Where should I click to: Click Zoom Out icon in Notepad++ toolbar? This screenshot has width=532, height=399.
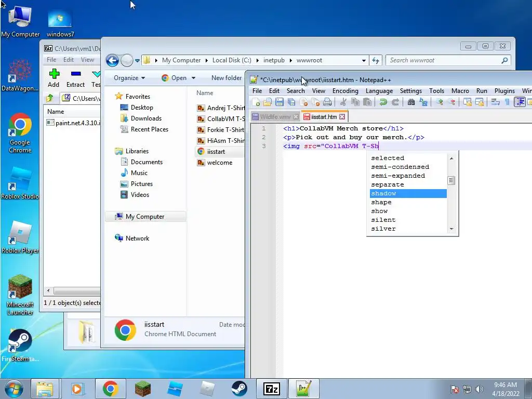(x=451, y=102)
